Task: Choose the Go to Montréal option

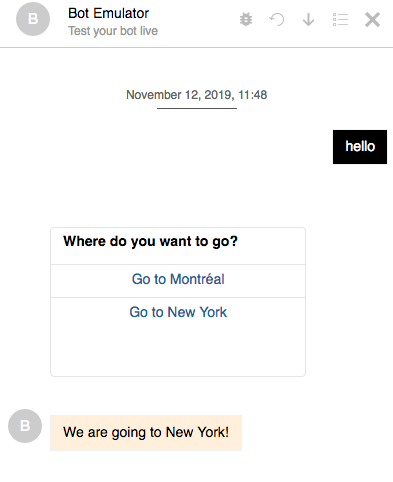Action: (178, 279)
